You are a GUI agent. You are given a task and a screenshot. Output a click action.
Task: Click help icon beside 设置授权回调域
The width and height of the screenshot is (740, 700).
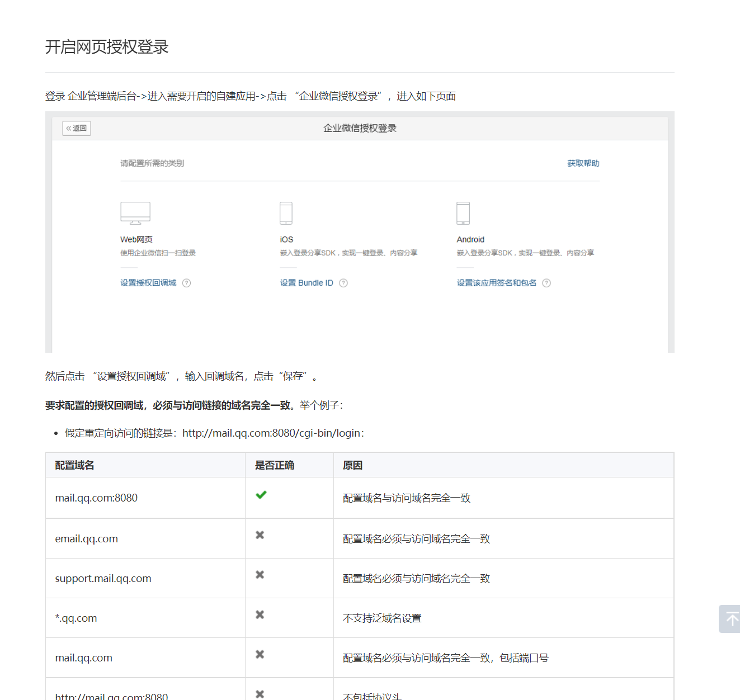click(187, 283)
